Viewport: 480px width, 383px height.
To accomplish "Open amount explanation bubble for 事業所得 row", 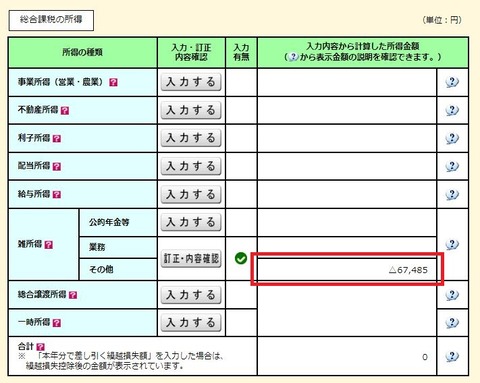I will point(452,82).
